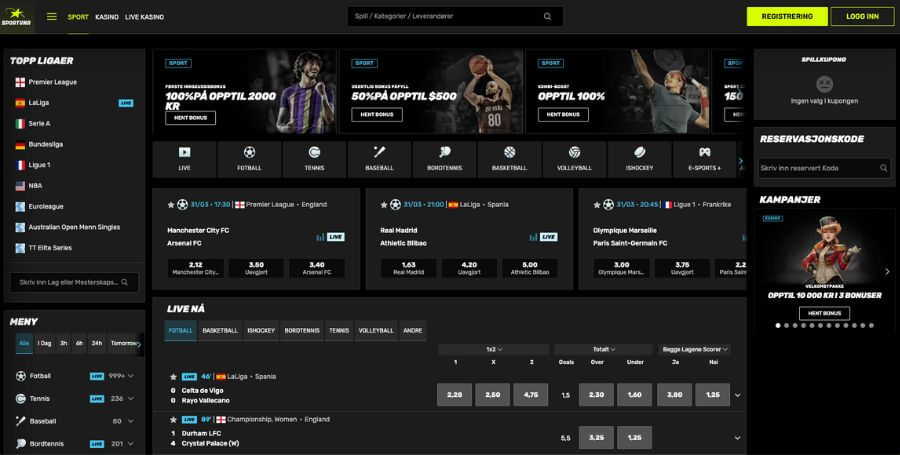900x455 pixels.
Task: Open the hamburger menu icon
Action: [52, 17]
